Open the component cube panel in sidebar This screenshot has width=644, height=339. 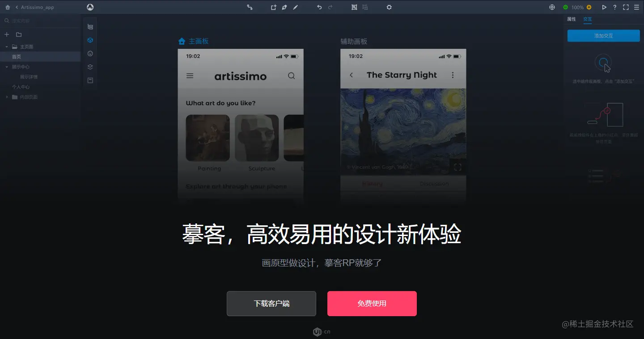click(x=90, y=40)
